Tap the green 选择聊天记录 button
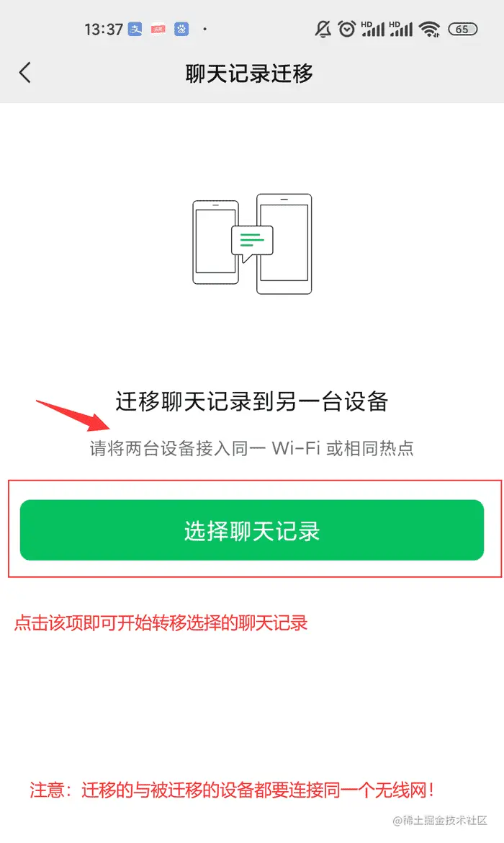 [252, 530]
